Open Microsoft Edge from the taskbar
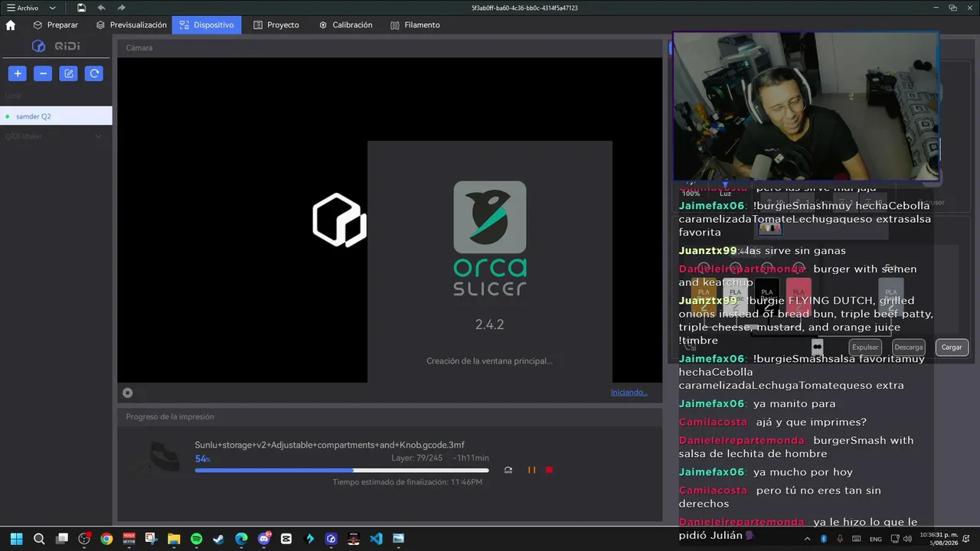The image size is (980, 551). click(x=241, y=539)
